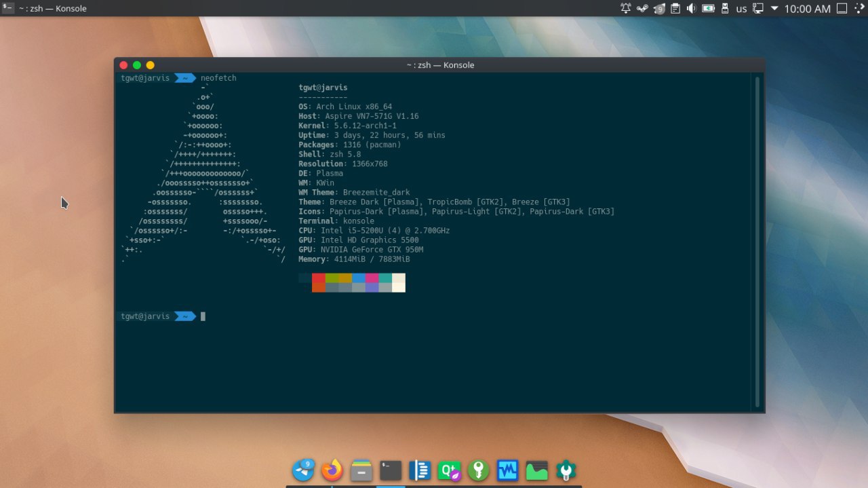Open the wrench settings dock icon
Screen dimensions: 868x488
point(566,470)
